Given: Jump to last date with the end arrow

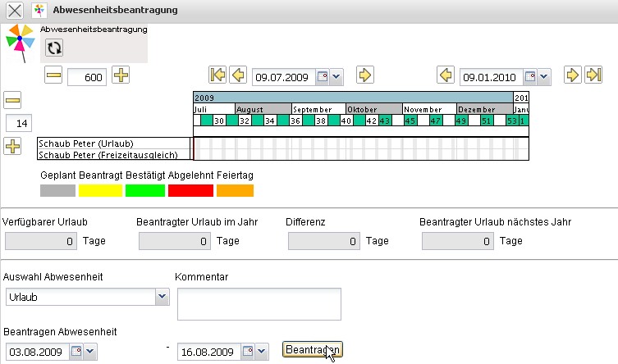Looking at the screenshot, I should [593, 75].
